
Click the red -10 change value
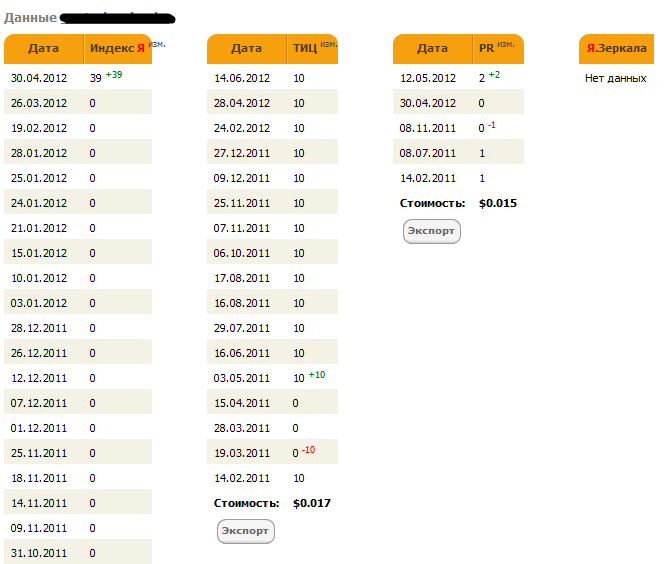[x=308, y=450]
